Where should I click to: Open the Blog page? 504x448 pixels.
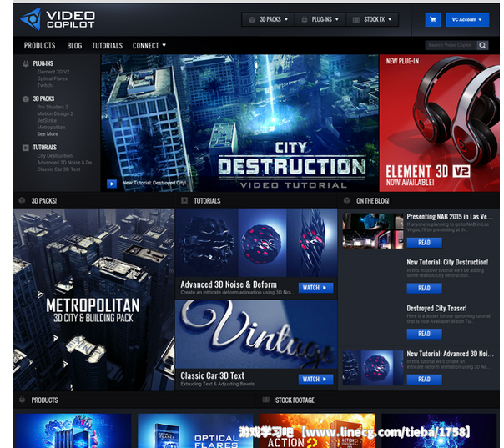[74, 46]
